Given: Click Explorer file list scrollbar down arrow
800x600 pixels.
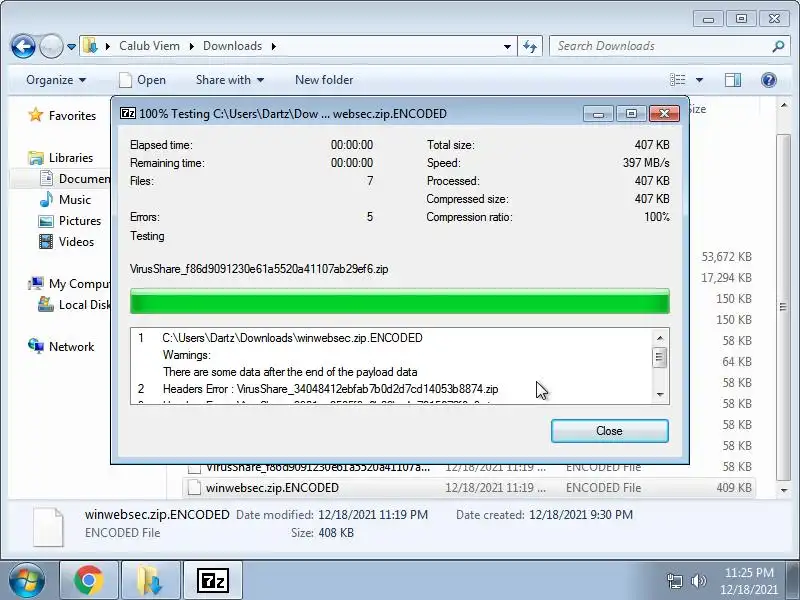Looking at the screenshot, I should [x=784, y=490].
